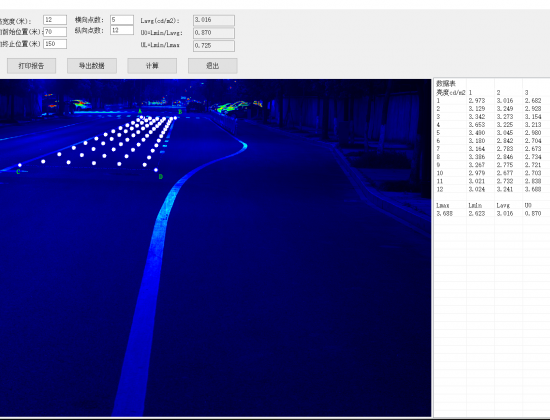
Task: Click row number 11 in data table
Action: (x=440, y=181)
